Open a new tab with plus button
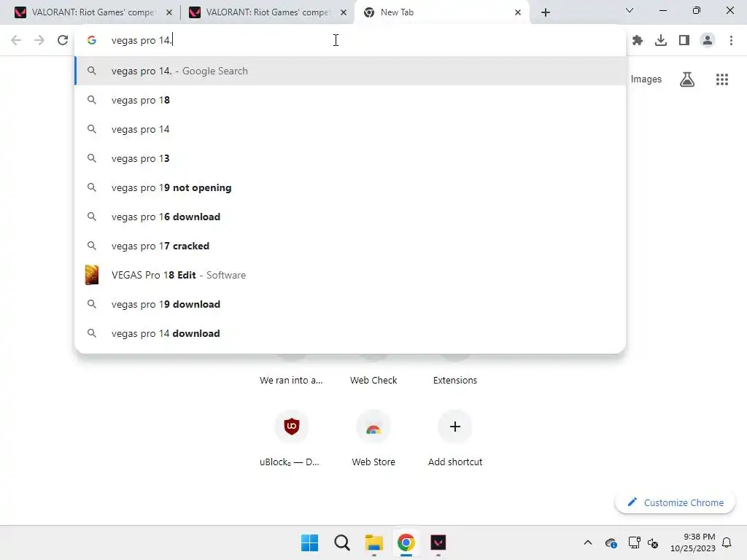The height and width of the screenshot is (560, 747). coord(546,12)
